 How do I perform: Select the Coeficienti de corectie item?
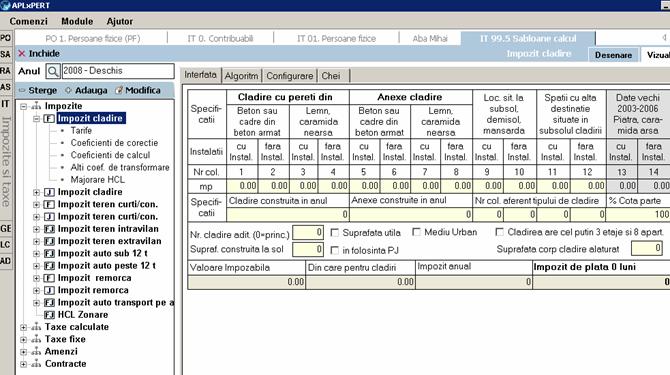[114, 143]
